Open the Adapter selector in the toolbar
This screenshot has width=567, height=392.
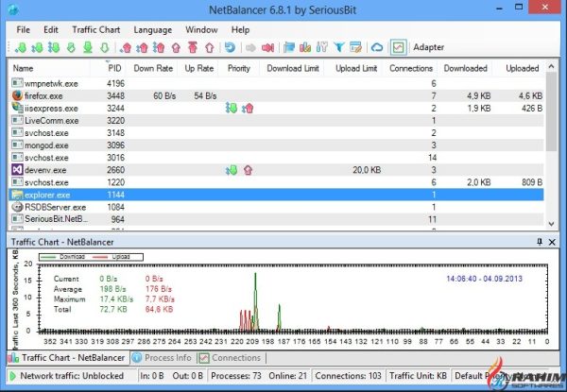pyautogui.click(x=429, y=47)
